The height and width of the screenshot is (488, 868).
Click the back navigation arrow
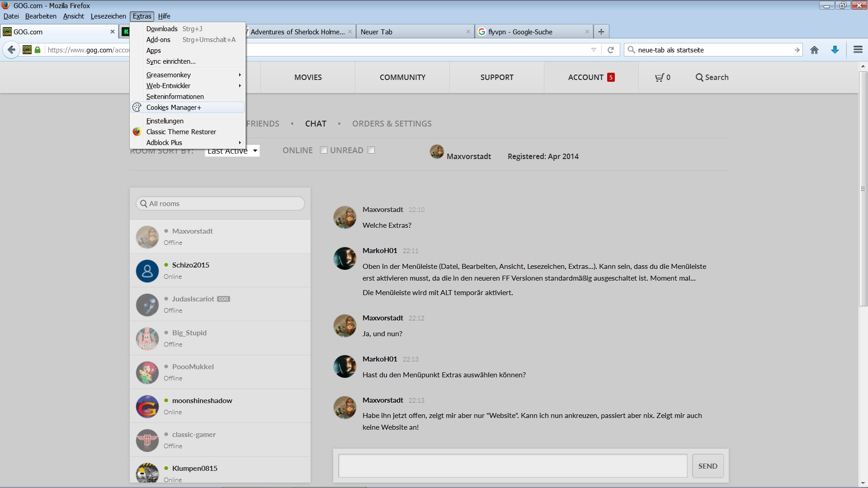12,50
